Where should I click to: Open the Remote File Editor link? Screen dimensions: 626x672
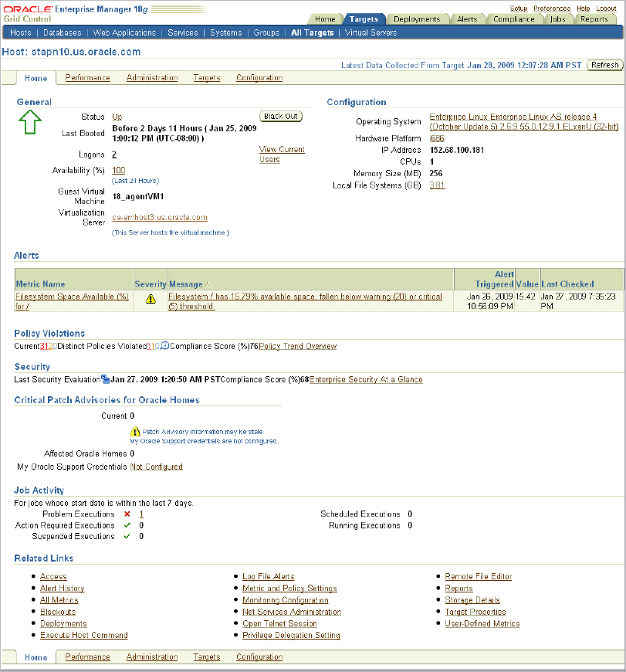click(479, 576)
